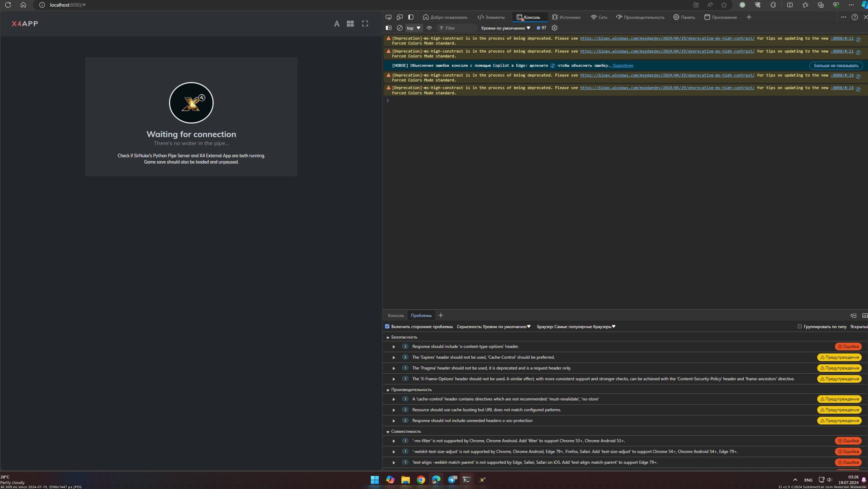Switch to the lower drawer Консоль tab

tap(395, 315)
